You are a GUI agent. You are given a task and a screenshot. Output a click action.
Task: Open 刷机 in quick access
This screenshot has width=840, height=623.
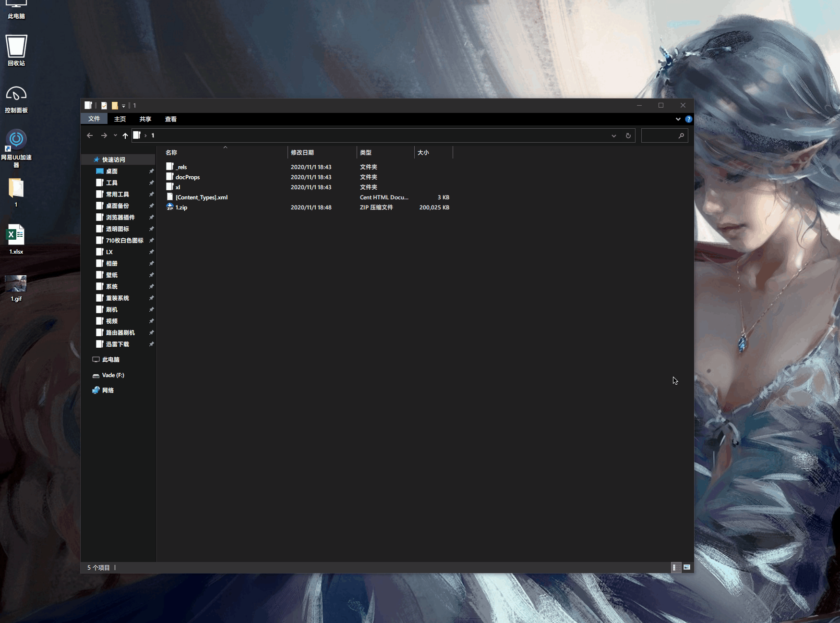111,309
